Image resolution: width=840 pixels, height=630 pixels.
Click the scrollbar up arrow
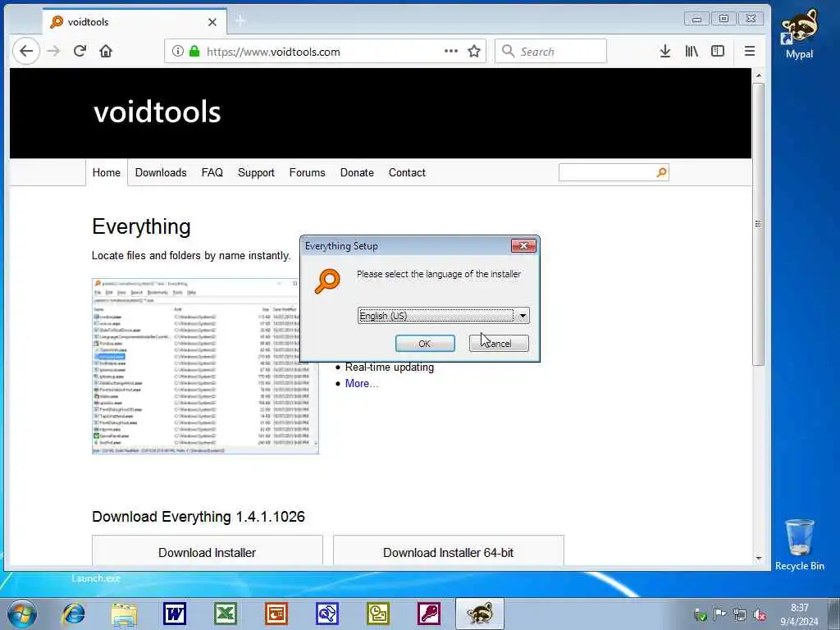(758, 75)
